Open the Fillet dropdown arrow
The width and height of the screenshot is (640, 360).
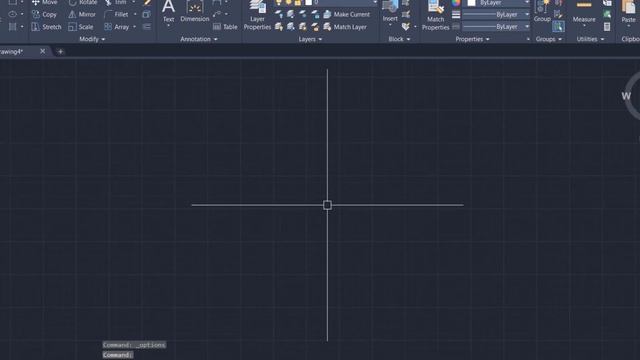click(135, 14)
